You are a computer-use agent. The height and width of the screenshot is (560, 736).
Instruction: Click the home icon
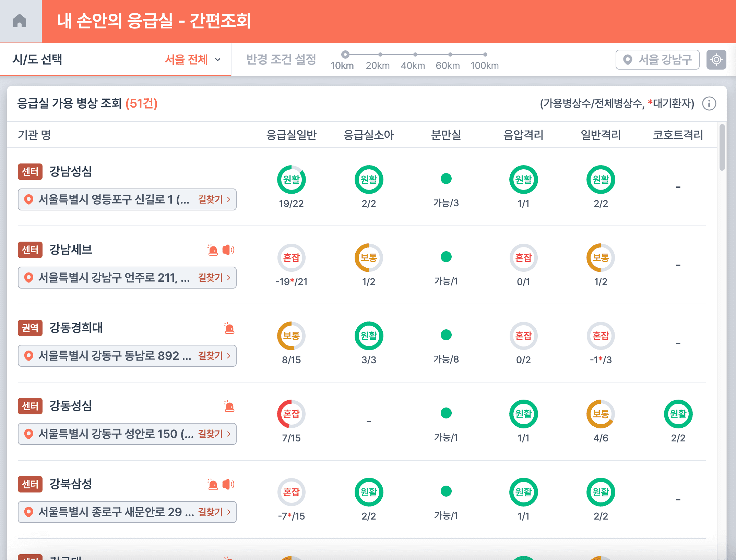20,21
